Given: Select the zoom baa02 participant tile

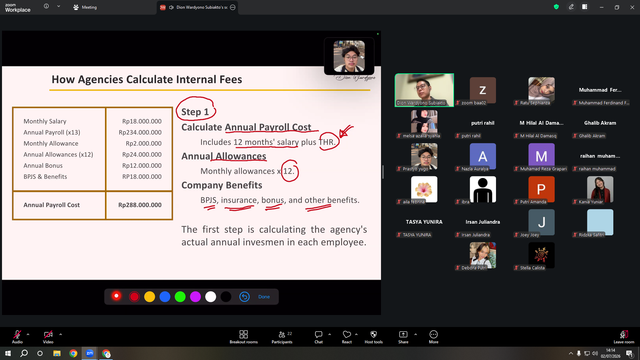Looking at the screenshot, I should pos(483,90).
